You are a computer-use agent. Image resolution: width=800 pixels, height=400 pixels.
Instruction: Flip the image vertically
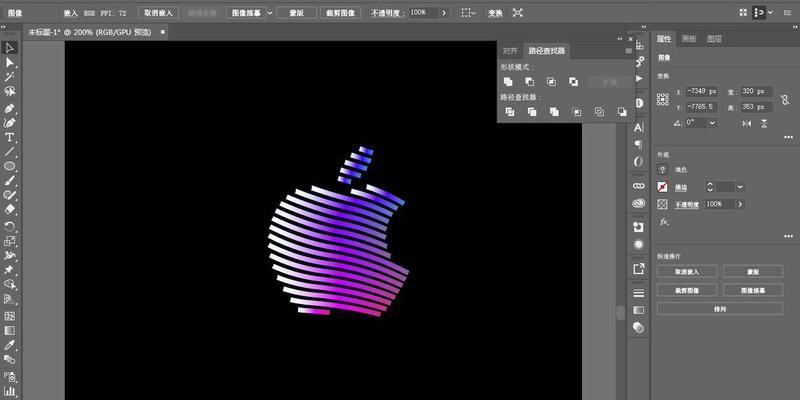tap(764, 123)
